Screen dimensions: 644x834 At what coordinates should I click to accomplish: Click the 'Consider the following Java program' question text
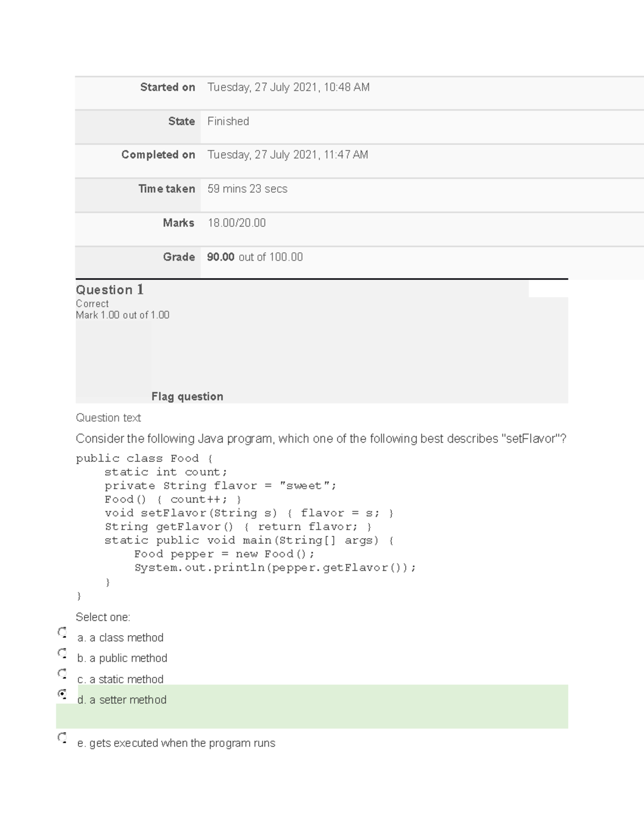click(321, 439)
